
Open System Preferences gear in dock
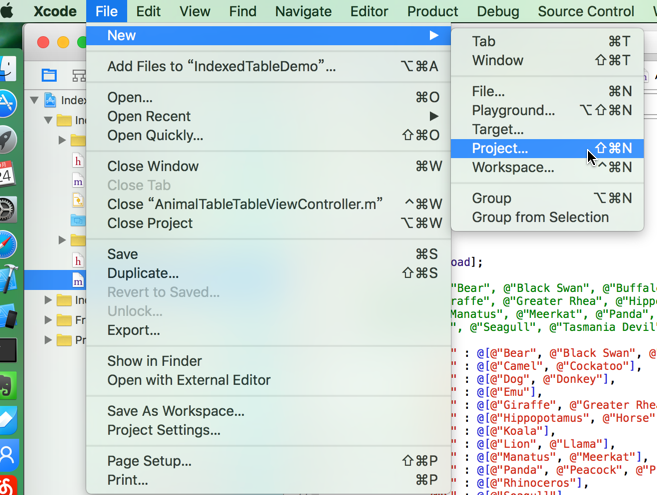(8, 209)
